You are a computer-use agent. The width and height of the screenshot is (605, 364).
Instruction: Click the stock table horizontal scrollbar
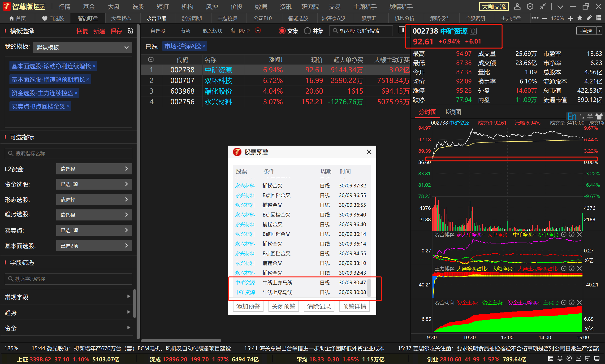point(181,340)
